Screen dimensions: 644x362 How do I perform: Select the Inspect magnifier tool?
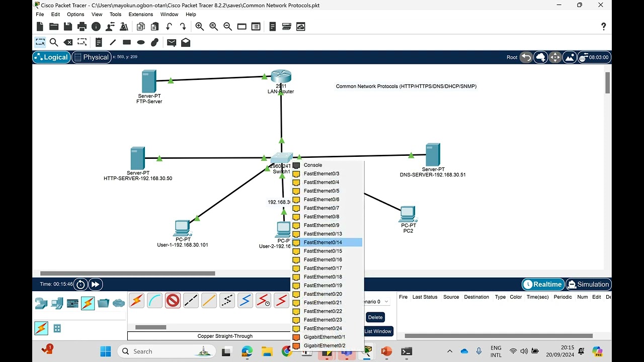[x=54, y=43]
